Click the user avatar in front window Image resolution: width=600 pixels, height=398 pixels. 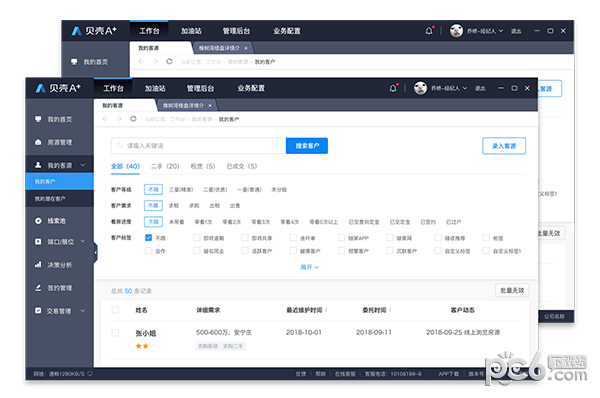pos(420,88)
